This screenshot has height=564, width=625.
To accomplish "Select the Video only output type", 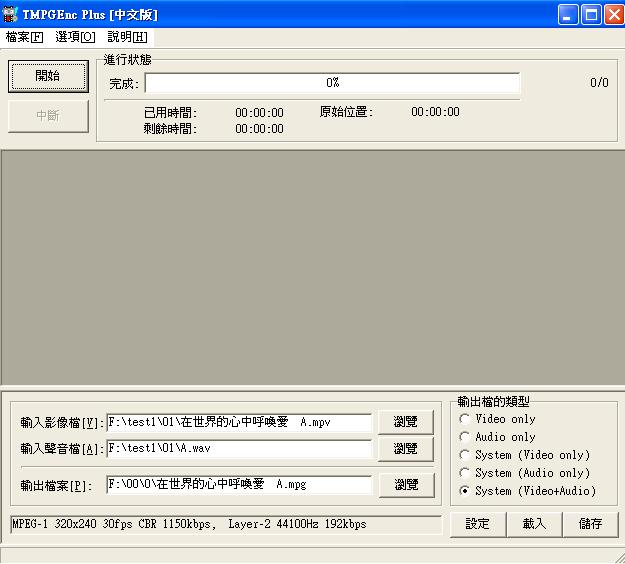I will coord(465,419).
